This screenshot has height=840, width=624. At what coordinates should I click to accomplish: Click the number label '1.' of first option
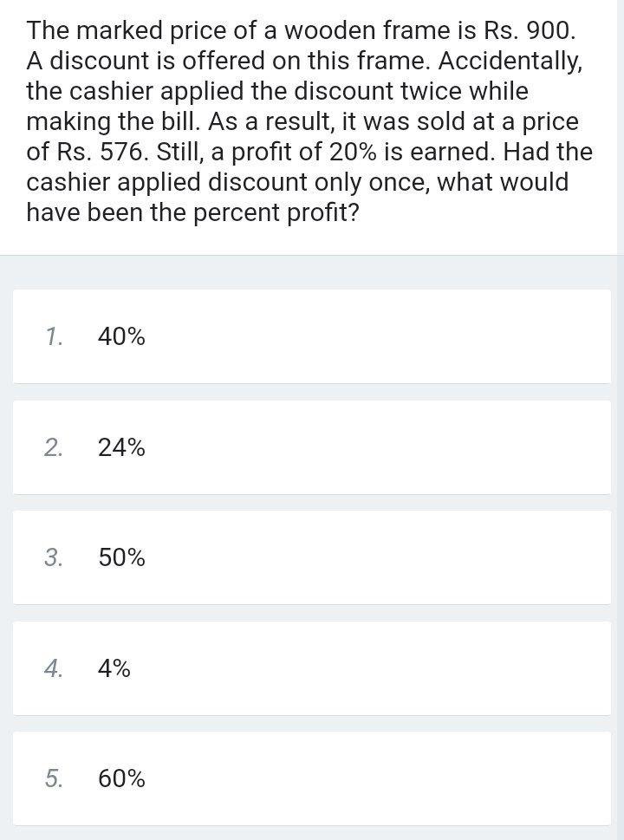[53, 337]
